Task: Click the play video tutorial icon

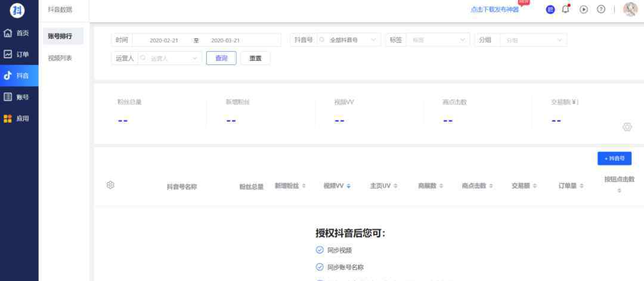Action: [584, 9]
